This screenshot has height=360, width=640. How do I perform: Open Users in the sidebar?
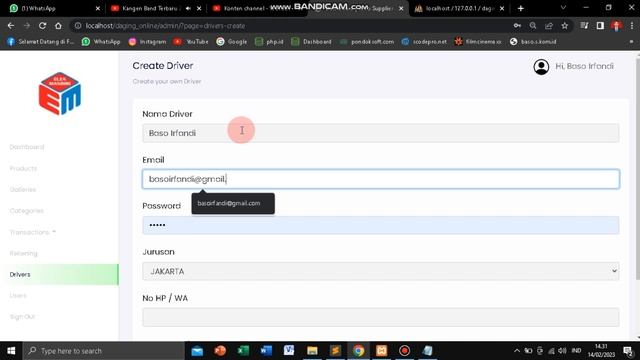tap(18, 296)
